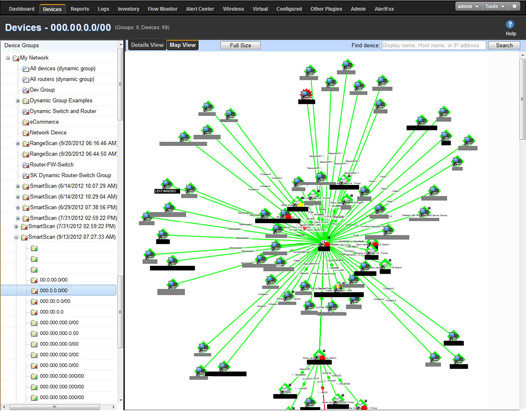Collapse the My Network tree node

tap(8, 58)
